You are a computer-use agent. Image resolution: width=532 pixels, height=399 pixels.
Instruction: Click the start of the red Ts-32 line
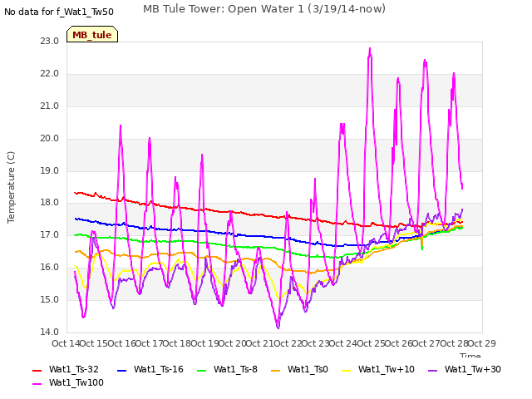tap(75, 192)
